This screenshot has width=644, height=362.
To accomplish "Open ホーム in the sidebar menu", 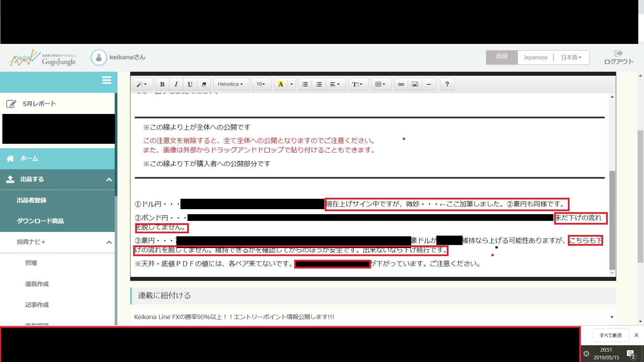I will click(29, 159).
